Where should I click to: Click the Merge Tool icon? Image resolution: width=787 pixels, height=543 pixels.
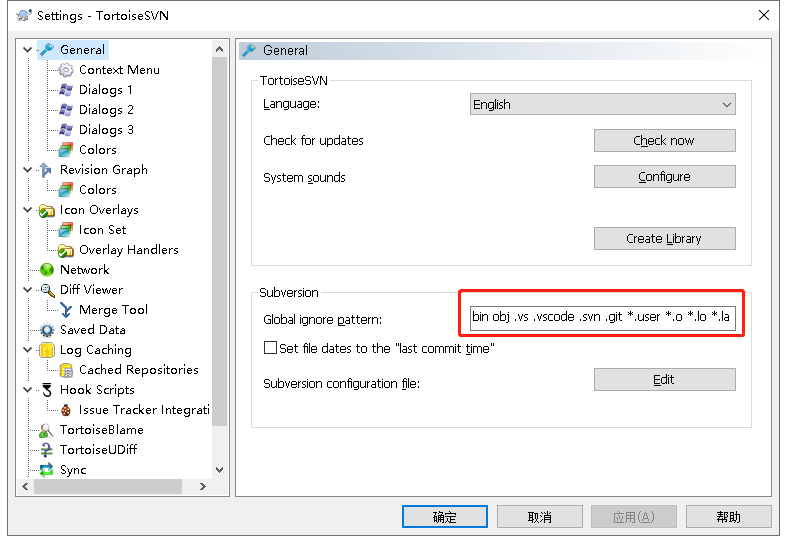66,310
